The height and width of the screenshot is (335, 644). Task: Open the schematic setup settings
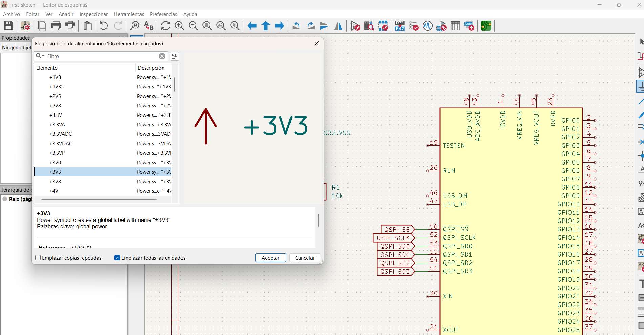[25, 26]
